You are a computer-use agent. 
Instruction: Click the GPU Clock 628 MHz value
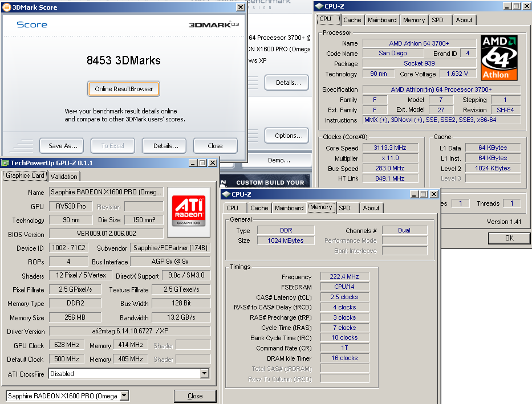pyautogui.click(x=67, y=345)
